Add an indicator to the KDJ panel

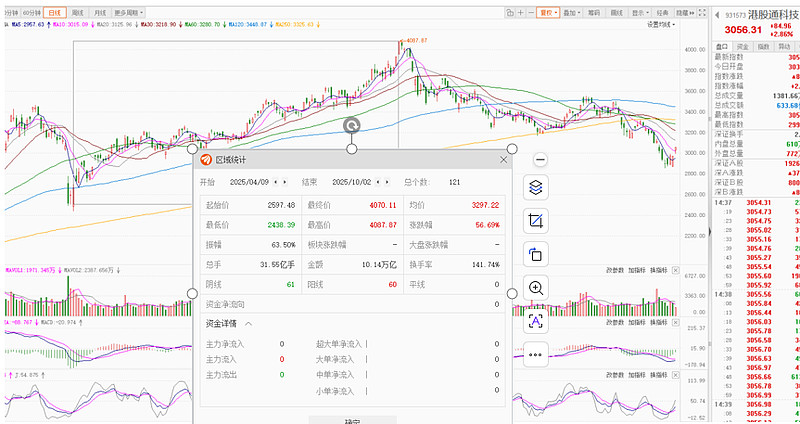[x=636, y=375]
